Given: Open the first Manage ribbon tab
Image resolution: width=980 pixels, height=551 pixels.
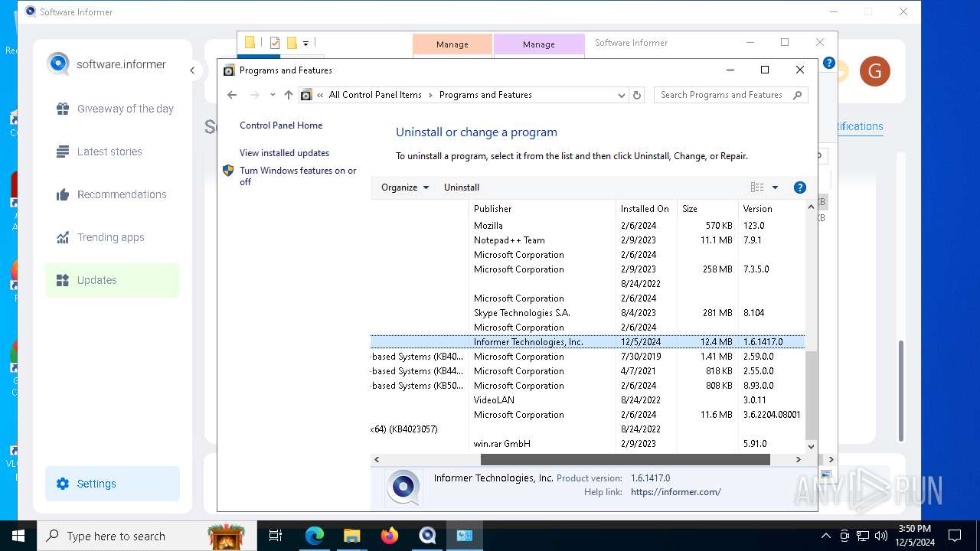Looking at the screenshot, I should click(452, 44).
